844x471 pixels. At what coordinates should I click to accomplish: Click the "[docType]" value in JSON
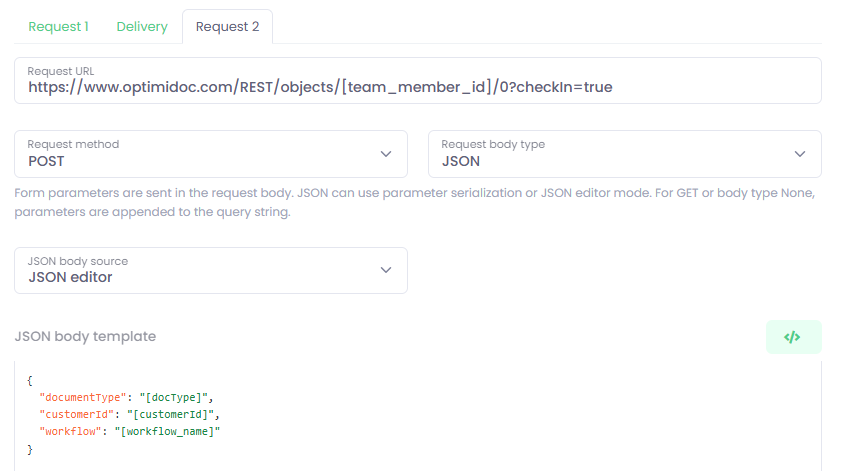(176, 397)
